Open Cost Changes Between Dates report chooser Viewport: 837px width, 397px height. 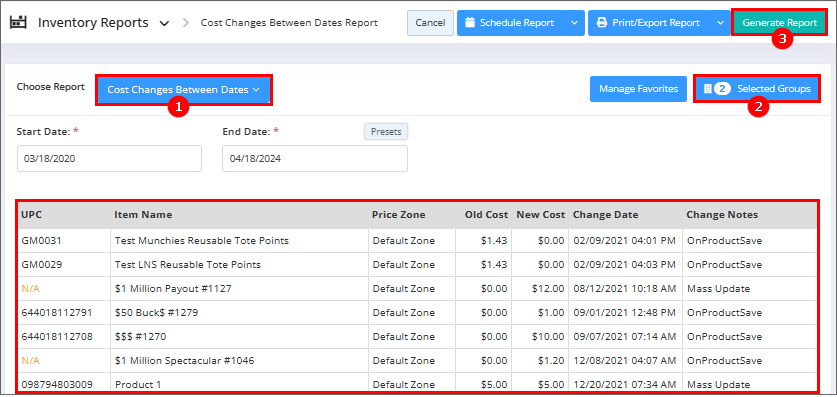[184, 90]
